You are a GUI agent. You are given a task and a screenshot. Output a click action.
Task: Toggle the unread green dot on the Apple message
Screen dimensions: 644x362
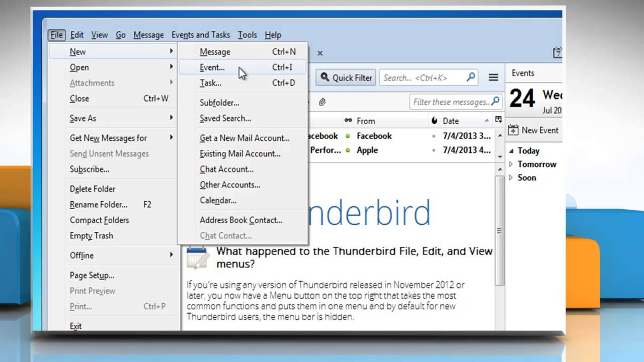coord(348,150)
